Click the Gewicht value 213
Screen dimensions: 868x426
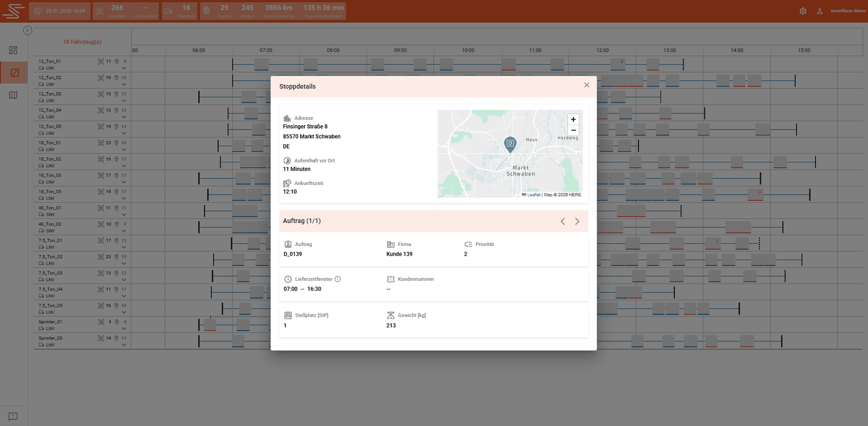coord(391,326)
